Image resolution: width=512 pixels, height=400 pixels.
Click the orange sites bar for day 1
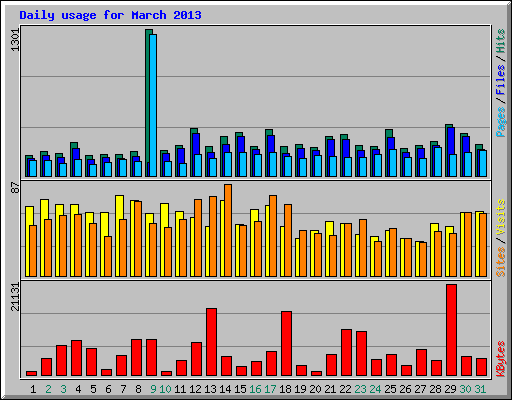click(x=33, y=251)
